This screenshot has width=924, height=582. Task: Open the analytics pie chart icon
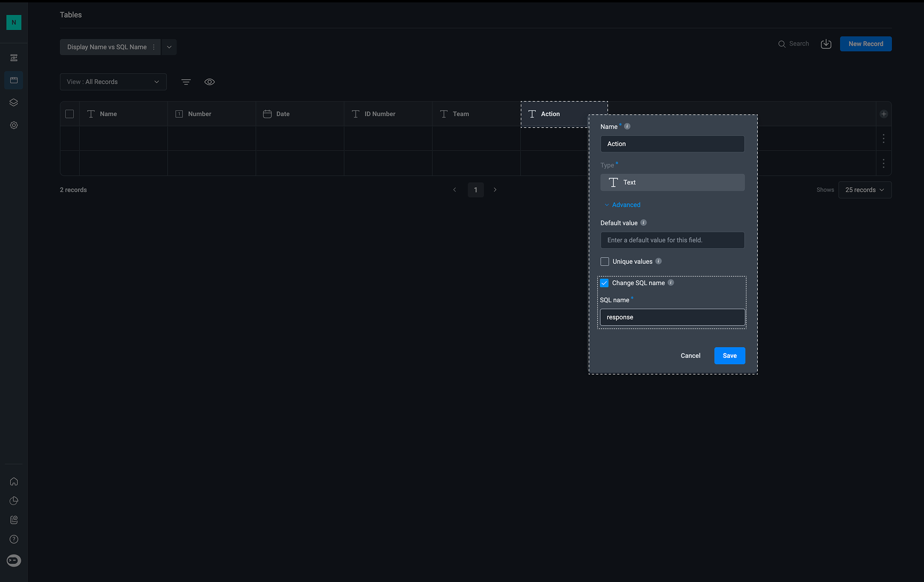point(14,501)
